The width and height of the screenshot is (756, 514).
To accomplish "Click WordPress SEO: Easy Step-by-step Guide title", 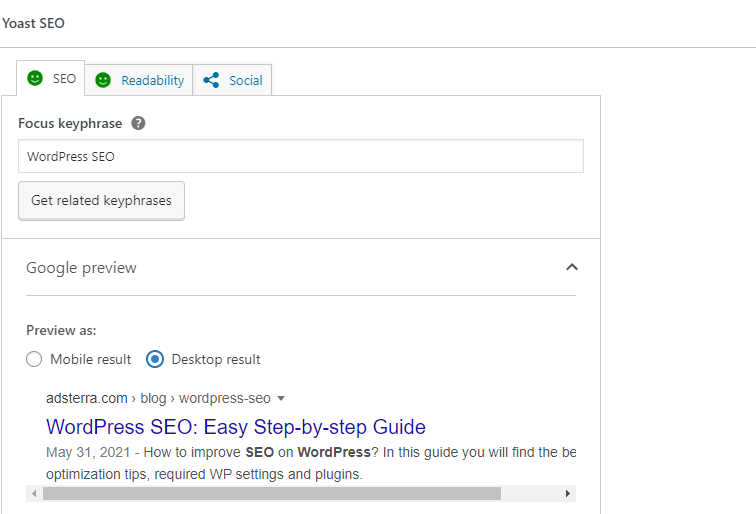I will [x=236, y=427].
